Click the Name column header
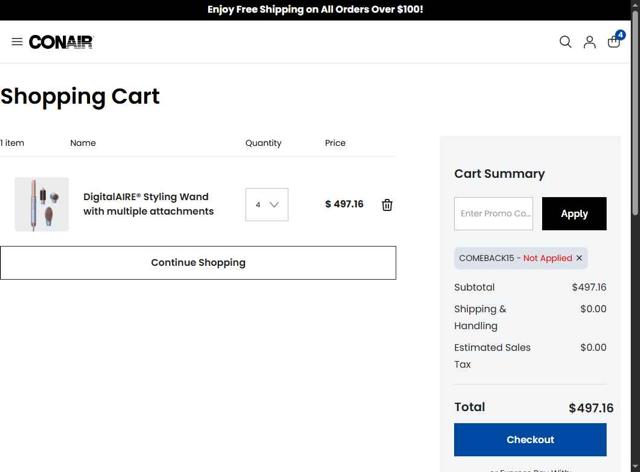The height and width of the screenshot is (472, 640). pos(83,143)
